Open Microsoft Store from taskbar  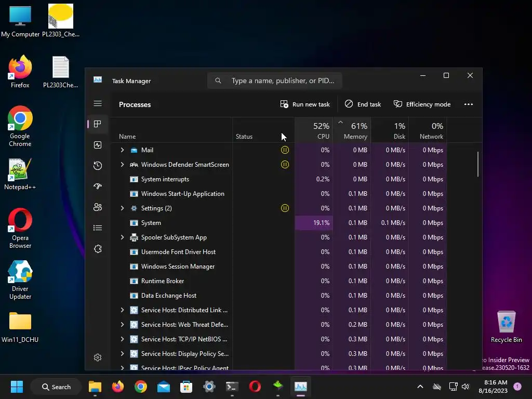[x=187, y=387]
